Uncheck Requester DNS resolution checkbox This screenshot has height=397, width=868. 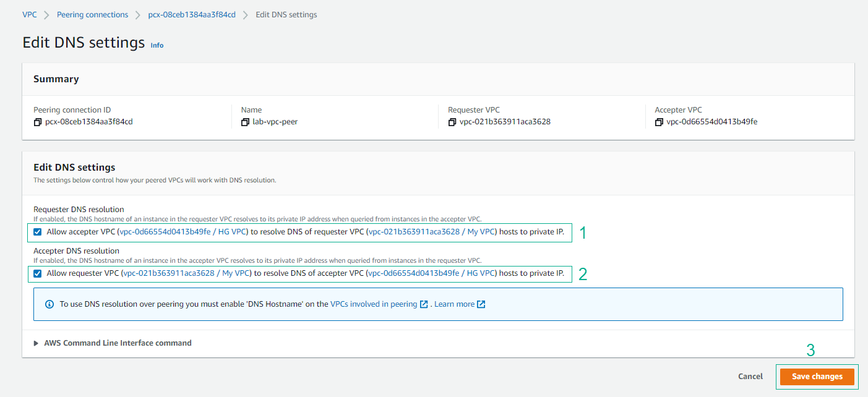click(x=38, y=232)
